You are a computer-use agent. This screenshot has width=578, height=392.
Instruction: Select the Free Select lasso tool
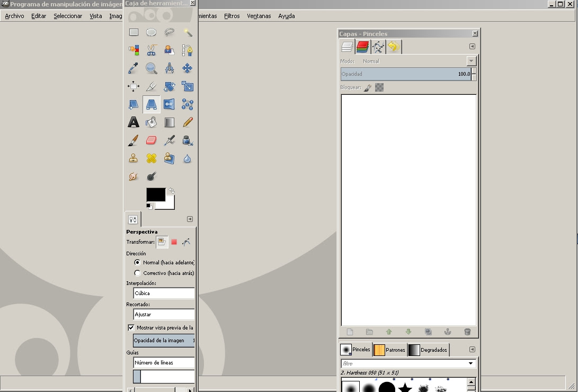pyautogui.click(x=169, y=32)
